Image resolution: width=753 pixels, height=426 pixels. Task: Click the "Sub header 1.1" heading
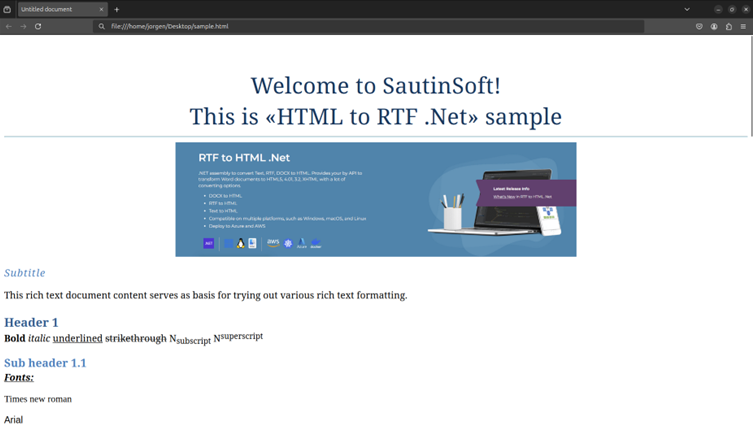click(x=45, y=363)
